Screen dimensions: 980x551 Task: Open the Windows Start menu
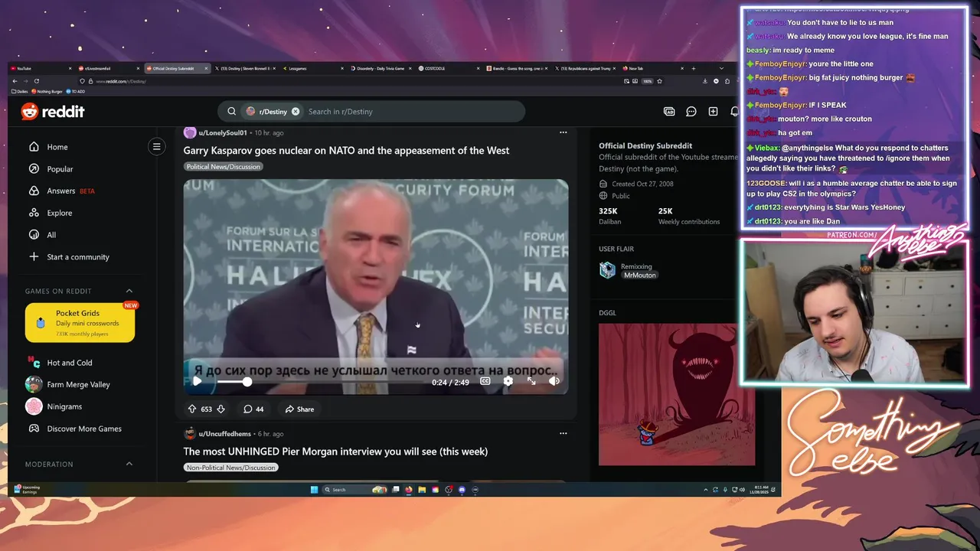pyautogui.click(x=314, y=490)
